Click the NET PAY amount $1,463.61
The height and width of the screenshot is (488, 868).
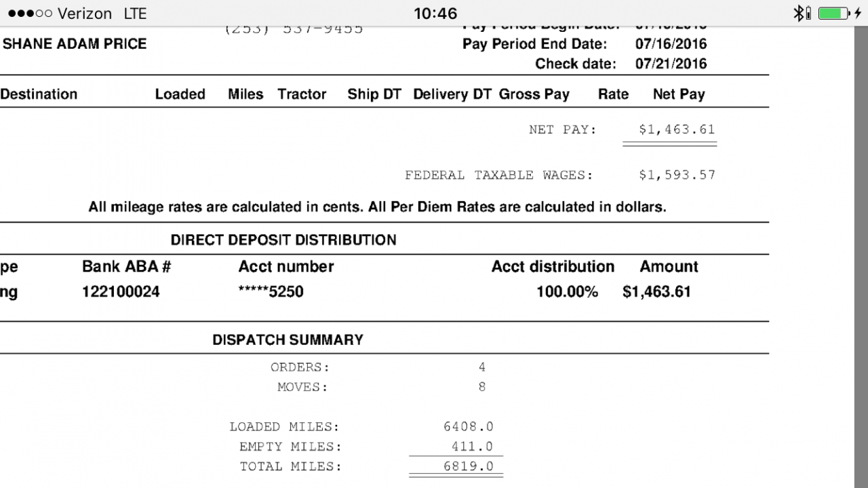coord(677,130)
